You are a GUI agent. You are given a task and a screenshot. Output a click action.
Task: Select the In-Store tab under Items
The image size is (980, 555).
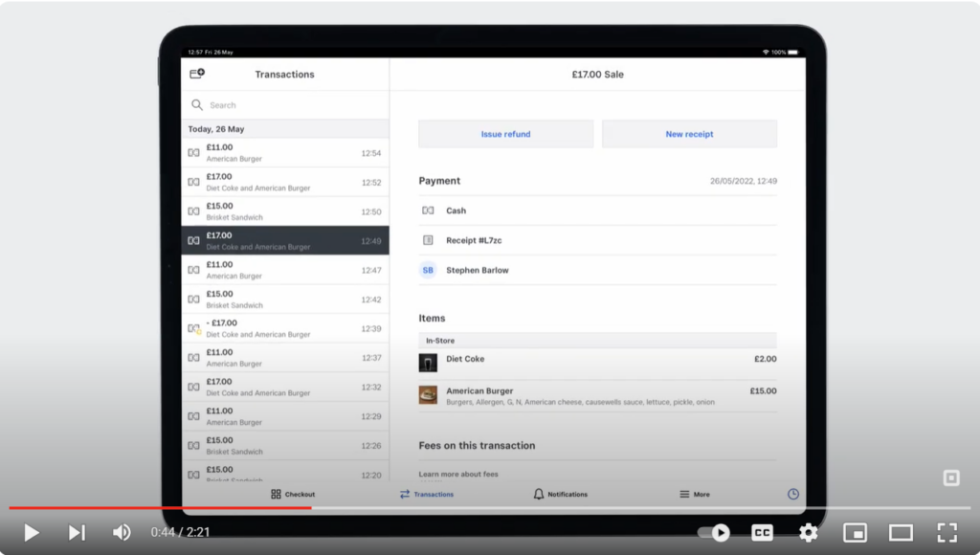440,340
